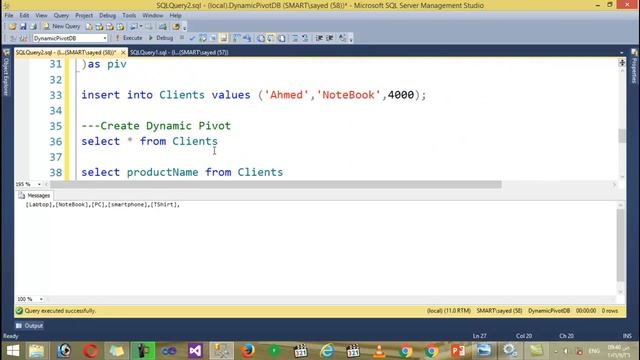Click the Save icon in standard toolbar
This screenshot has height=360, width=640.
click(x=23, y=27)
